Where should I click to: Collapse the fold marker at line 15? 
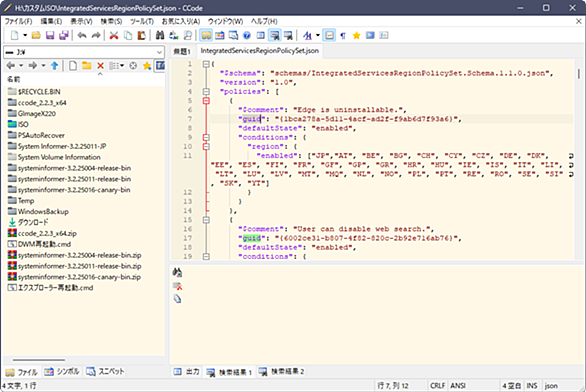pyautogui.click(x=206, y=220)
